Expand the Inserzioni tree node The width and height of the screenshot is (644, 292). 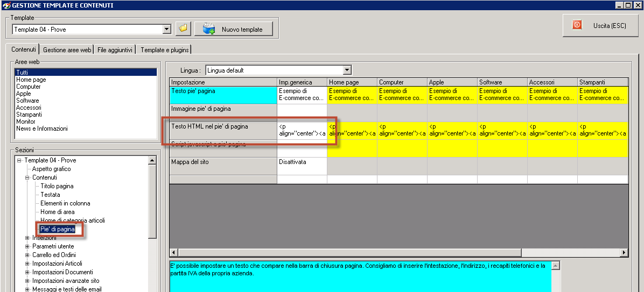[x=27, y=238]
